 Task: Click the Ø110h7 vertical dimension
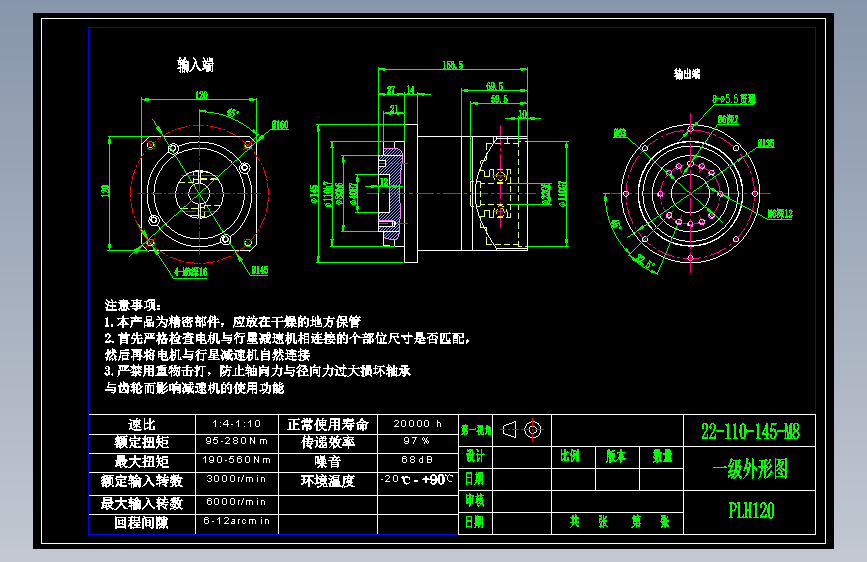click(328, 194)
